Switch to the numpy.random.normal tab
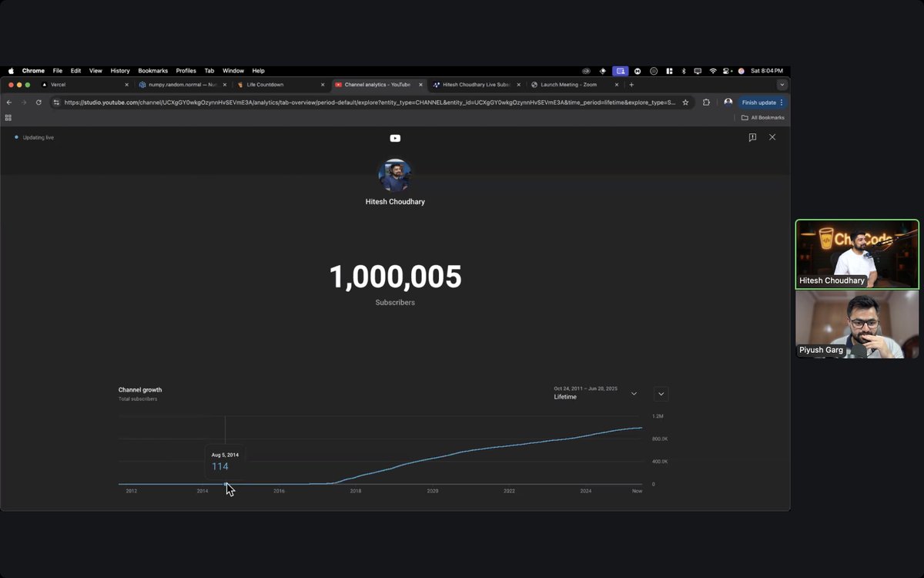 182,85
